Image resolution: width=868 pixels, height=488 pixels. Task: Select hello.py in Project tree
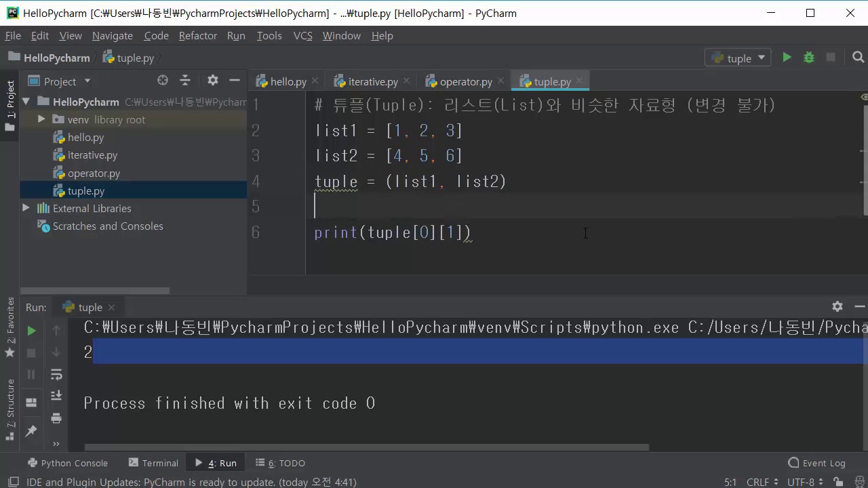coord(85,138)
